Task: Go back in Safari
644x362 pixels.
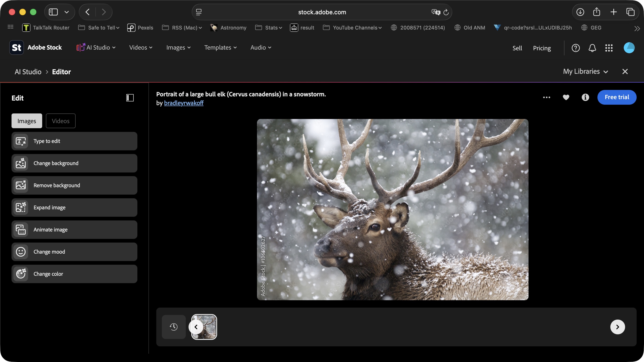Action: pyautogui.click(x=88, y=12)
